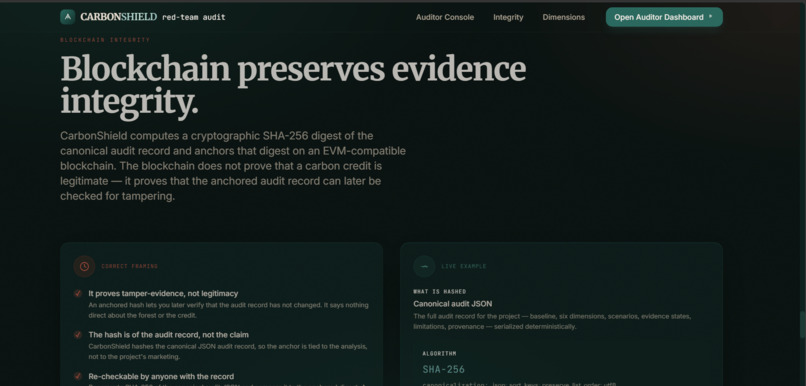Image resolution: width=806 pixels, height=386 pixels.
Task: Go to the Integrity nav link
Action: [x=508, y=17]
